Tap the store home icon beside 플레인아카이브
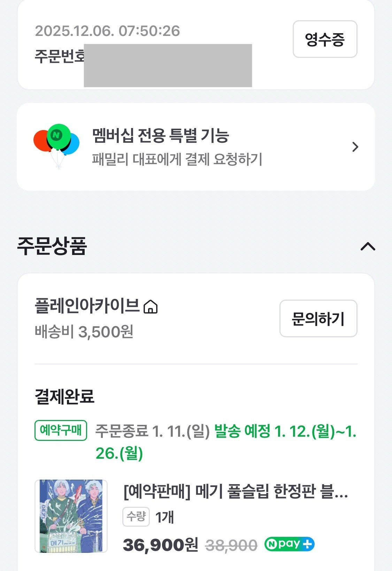 click(x=151, y=307)
